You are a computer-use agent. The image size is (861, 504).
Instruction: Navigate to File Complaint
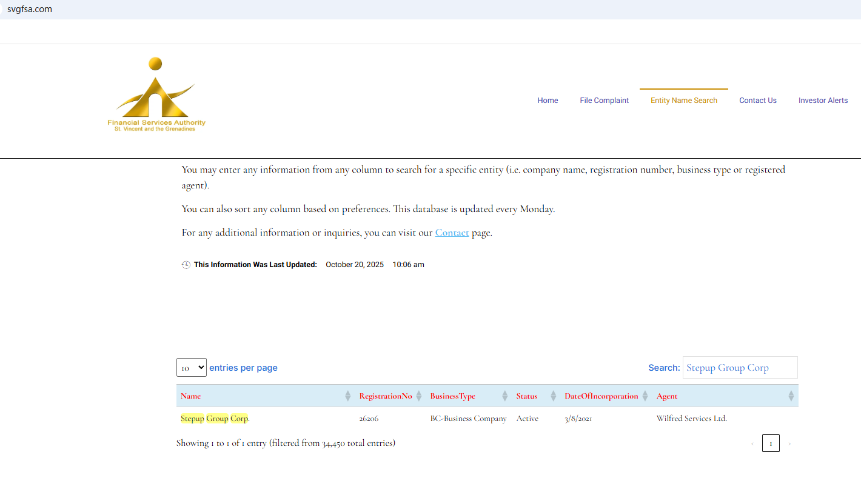[604, 101]
